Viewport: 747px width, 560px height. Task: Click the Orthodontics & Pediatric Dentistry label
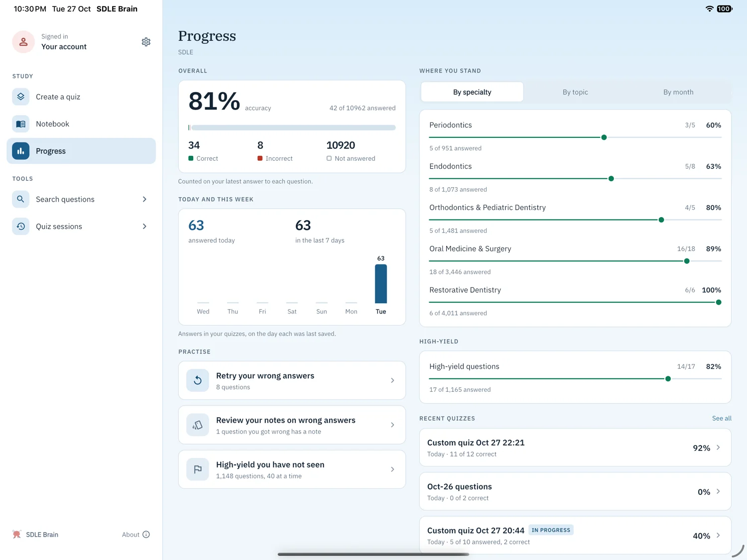(x=488, y=208)
